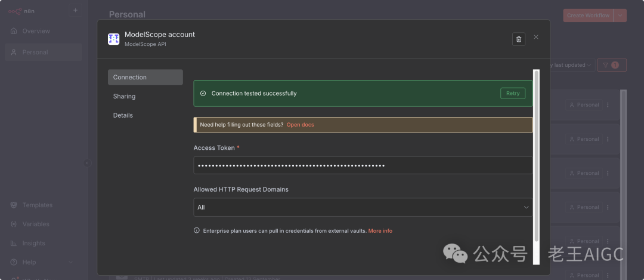Click the plus button next to n8n logo
Image resolution: width=644 pixels, height=280 pixels.
click(75, 10)
